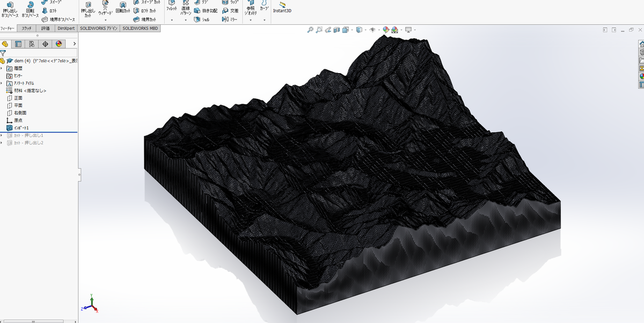This screenshot has width=644, height=323.
Task: Open dropdown arrow under 参照ジオメトリ
Action: click(250, 20)
